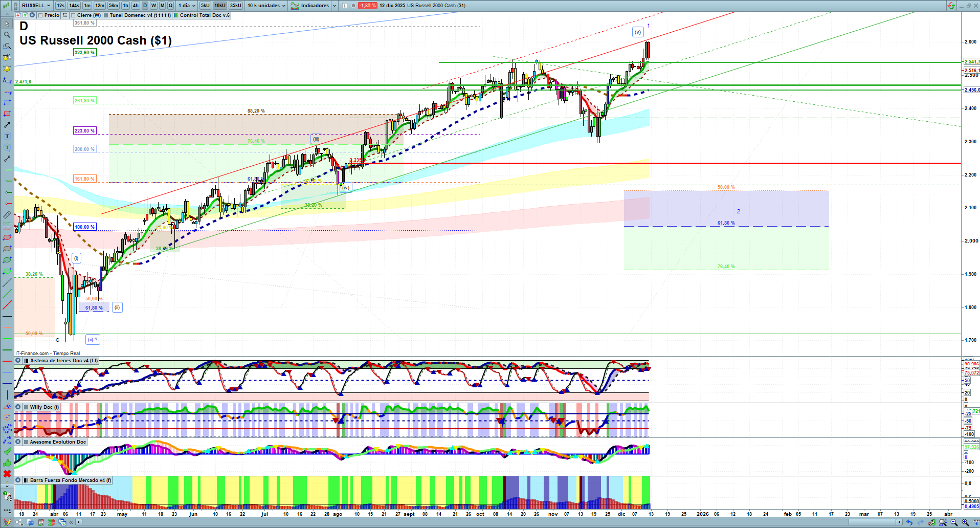Open the Indicadores button
This screenshot has height=528, width=980.
(x=314, y=6)
